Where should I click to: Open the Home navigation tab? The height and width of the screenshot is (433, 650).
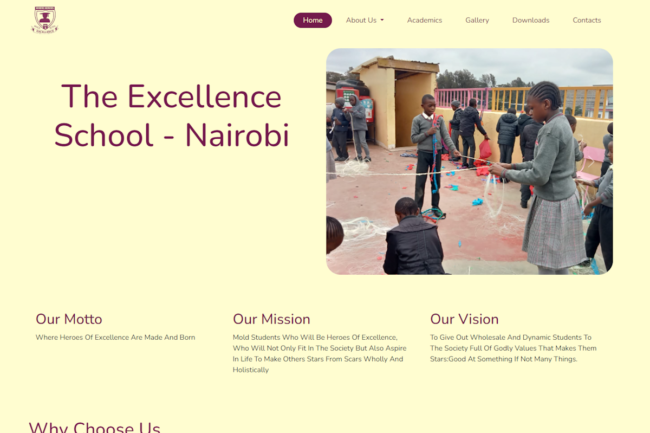coord(313,20)
